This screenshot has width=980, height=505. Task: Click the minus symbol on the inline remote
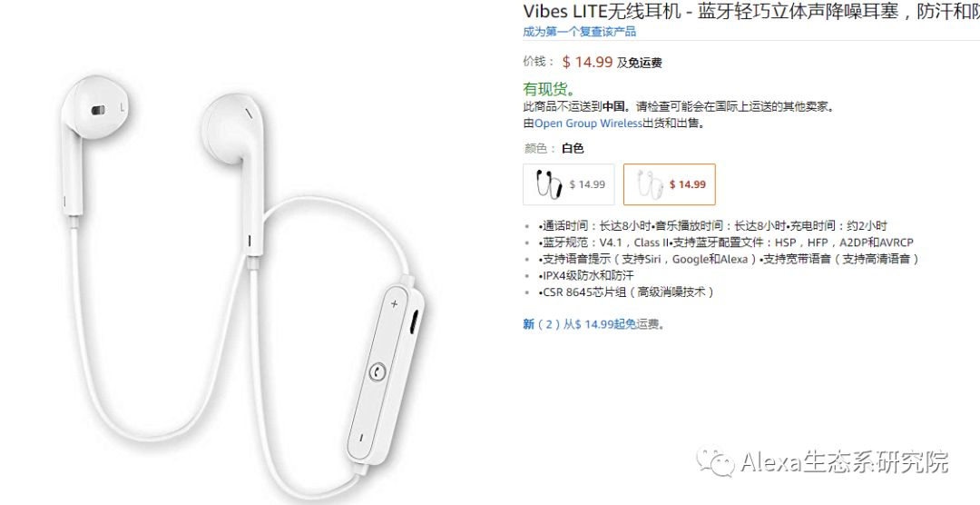tap(361, 438)
